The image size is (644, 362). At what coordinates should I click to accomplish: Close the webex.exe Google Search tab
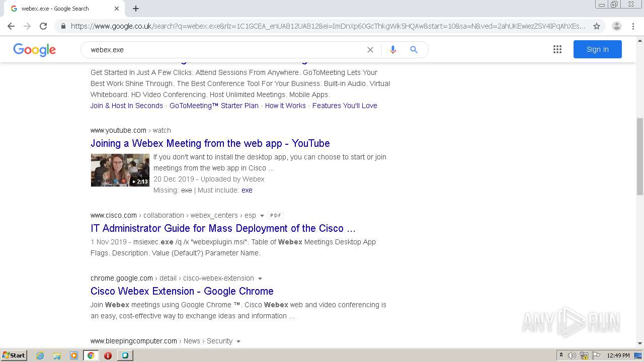coord(117,9)
